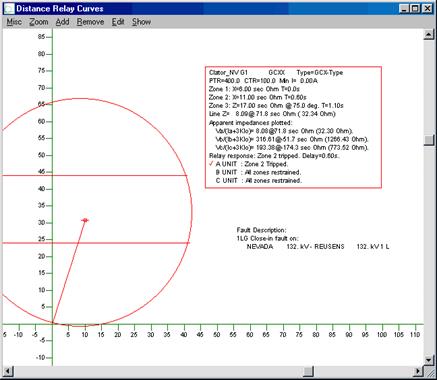Click the 'Zone 1: X=6.00 sec Ohm' line
This screenshot has width=437, height=380.
point(254,89)
